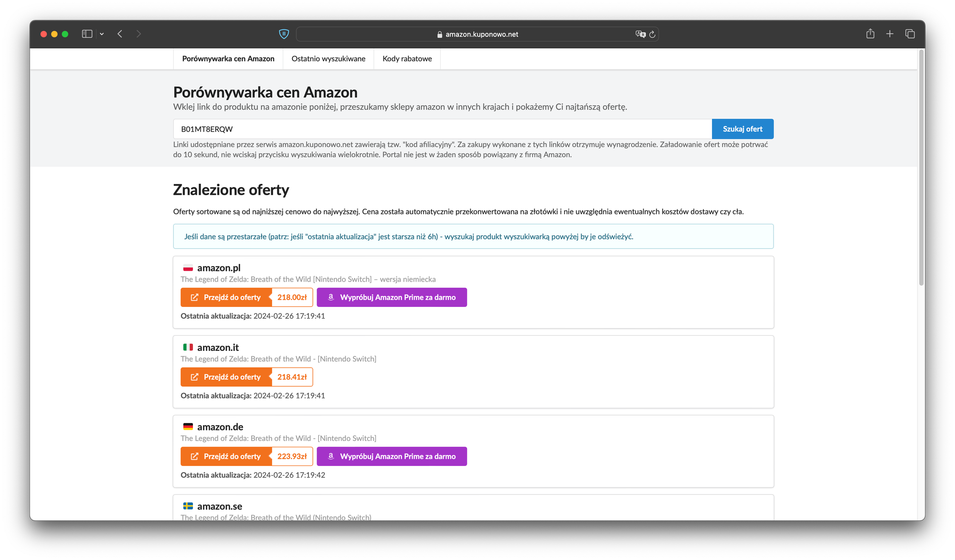Open the sidebar options dropdown chevron
This screenshot has height=560, width=955.
(102, 34)
